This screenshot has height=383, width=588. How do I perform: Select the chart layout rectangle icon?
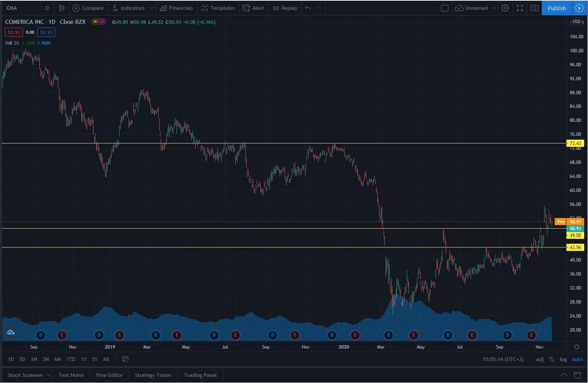tap(445, 8)
